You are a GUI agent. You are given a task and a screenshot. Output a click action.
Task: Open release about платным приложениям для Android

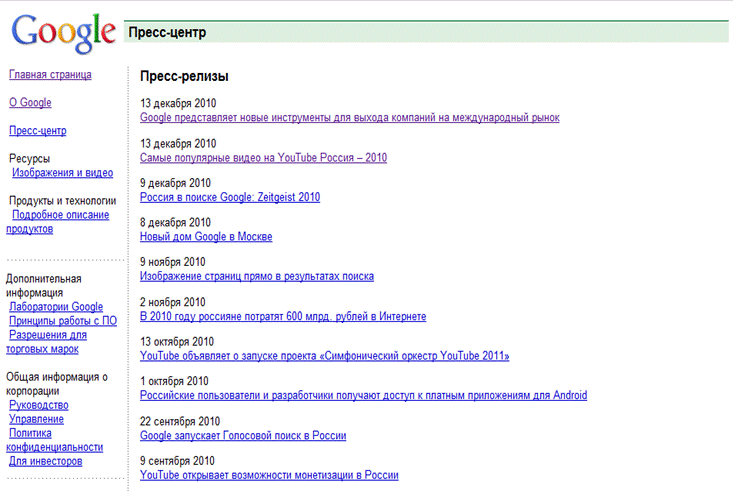click(x=363, y=395)
